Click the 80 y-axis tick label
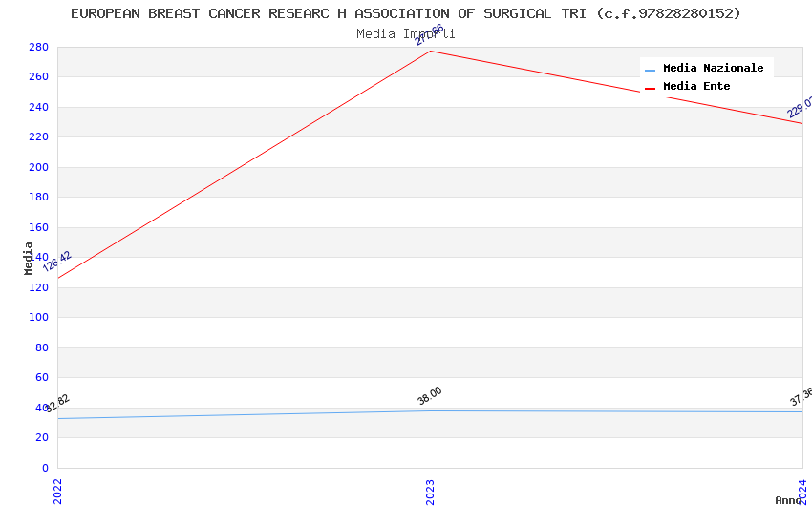Viewport: 812px width, 525px height. coord(42,347)
